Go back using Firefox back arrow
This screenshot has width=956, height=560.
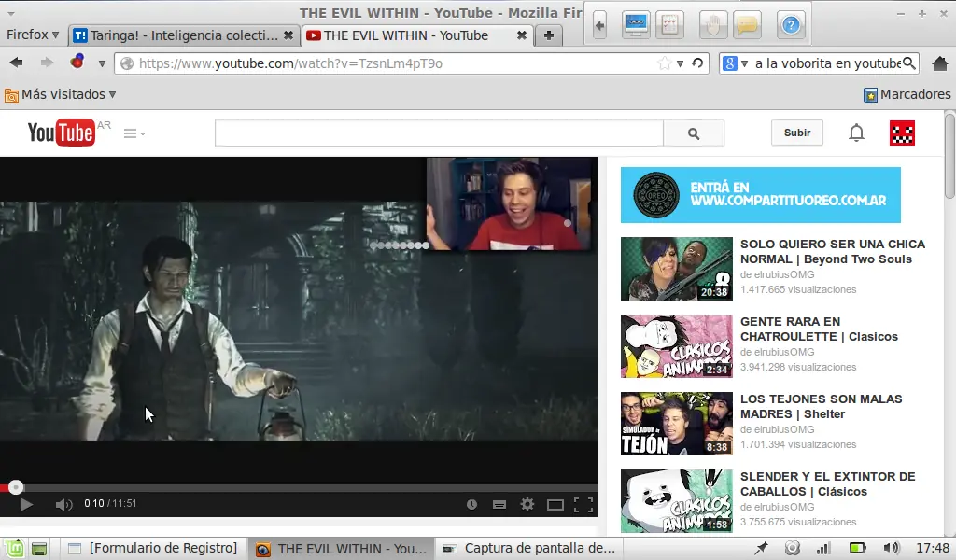pyautogui.click(x=17, y=63)
